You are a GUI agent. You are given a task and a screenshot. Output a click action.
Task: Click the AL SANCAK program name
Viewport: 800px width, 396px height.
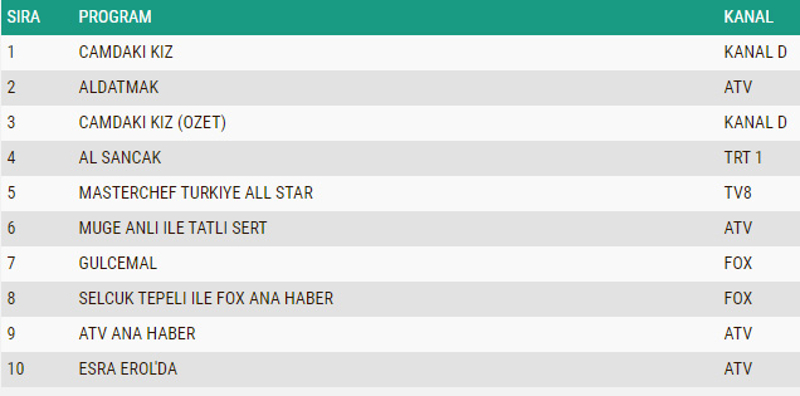pos(120,158)
